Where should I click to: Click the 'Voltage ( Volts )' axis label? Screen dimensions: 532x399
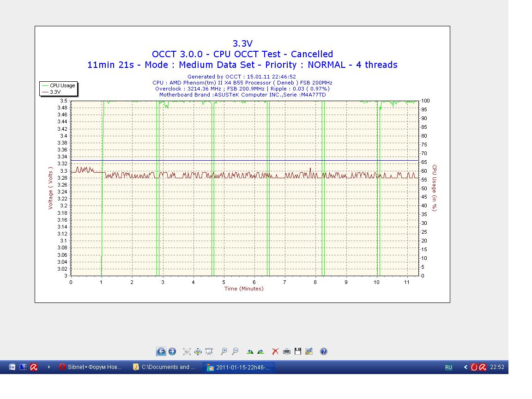point(50,188)
